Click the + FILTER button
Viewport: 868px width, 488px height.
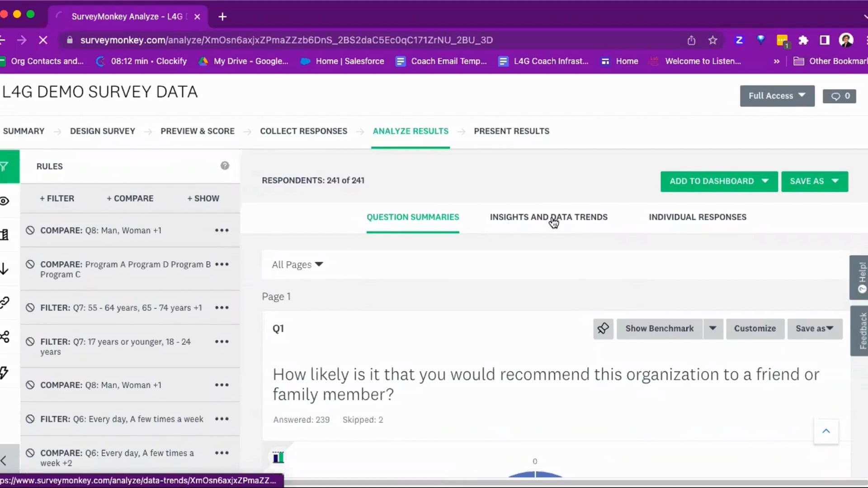(57, 198)
